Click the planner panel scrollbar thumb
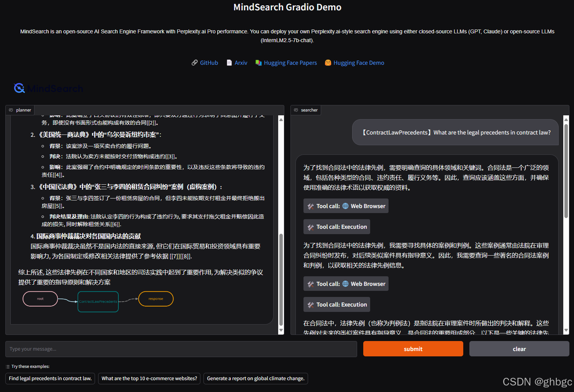Image resolution: width=574 pixels, height=392 pixels. pos(281,279)
